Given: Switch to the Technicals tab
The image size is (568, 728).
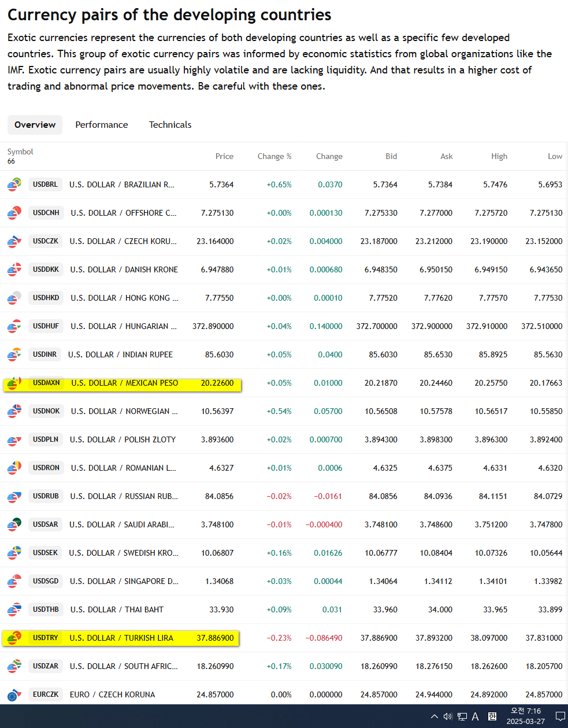Looking at the screenshot, I should (x=170, y=125).
